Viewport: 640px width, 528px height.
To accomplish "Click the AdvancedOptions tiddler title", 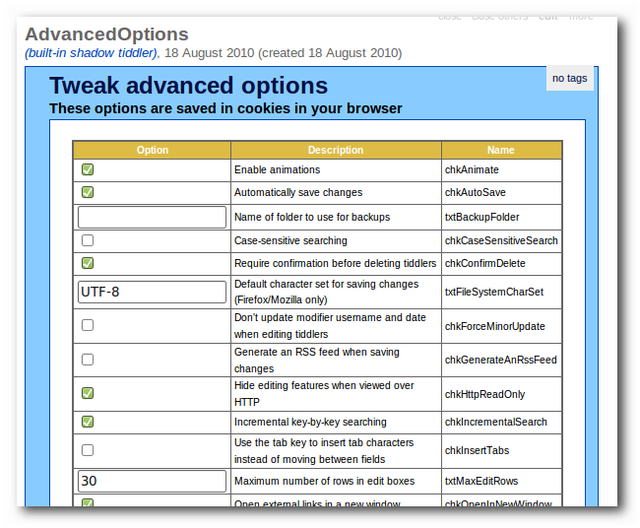I will tap(107, 34).
